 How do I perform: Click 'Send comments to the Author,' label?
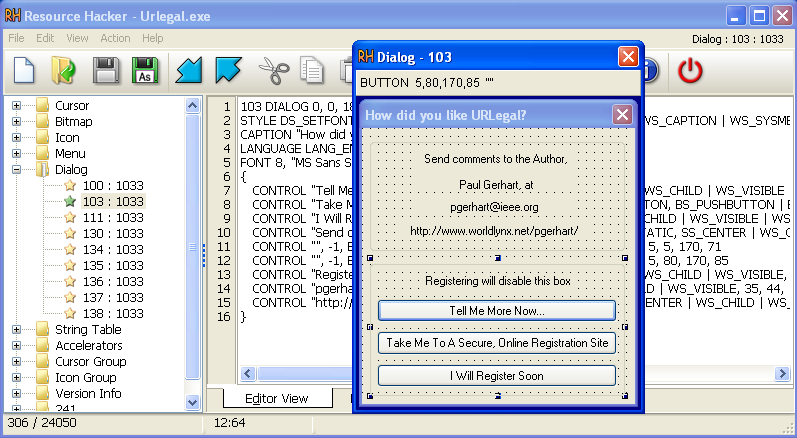click(x=496, y=159)
